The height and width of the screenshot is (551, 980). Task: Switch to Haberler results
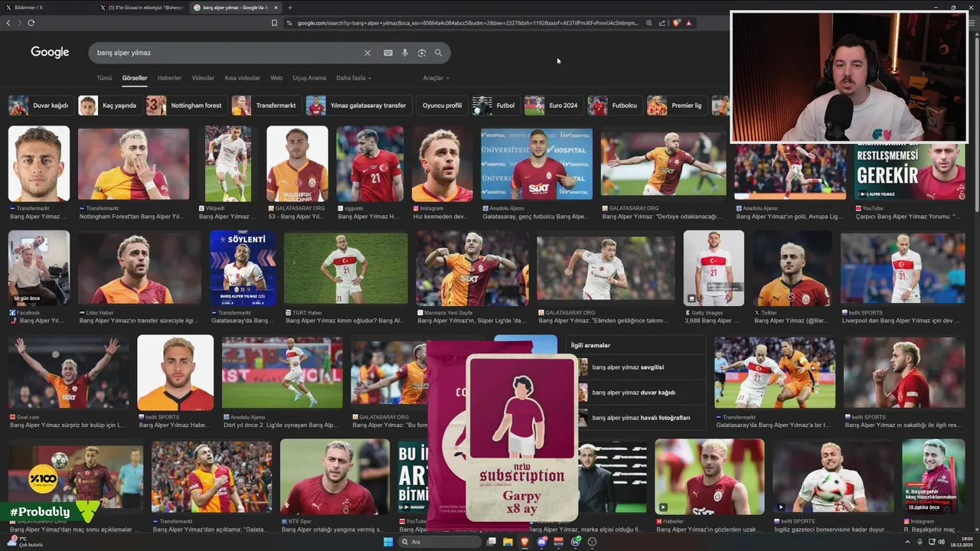click(169, 78)
